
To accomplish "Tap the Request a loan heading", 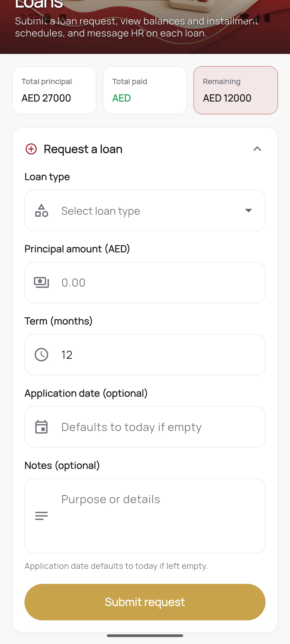I will click(x=83, y=149).
